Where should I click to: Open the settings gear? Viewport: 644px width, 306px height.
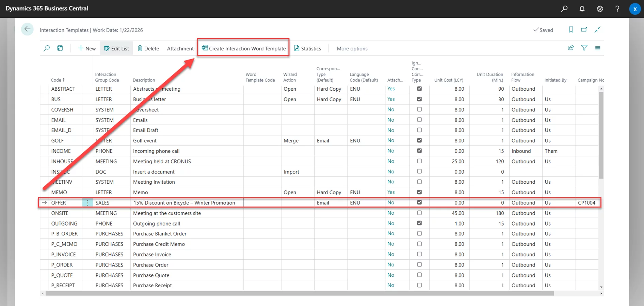[600, 9]
